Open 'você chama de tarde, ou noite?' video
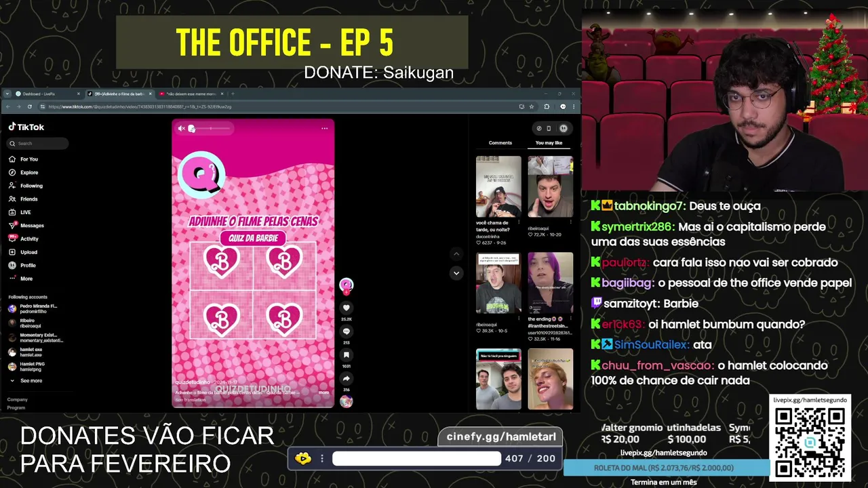This screenshot has height=488, width=868. (498, 186)
